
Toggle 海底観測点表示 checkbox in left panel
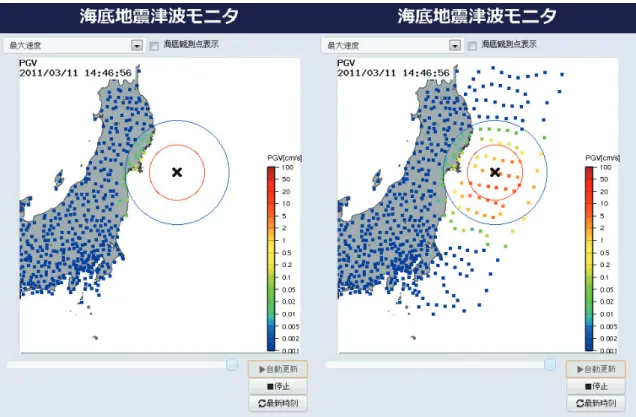click(154, 46)
